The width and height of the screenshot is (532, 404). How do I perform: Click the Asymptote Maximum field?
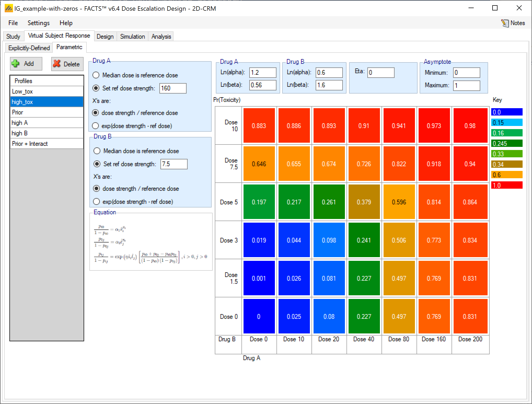click(466, 86)
